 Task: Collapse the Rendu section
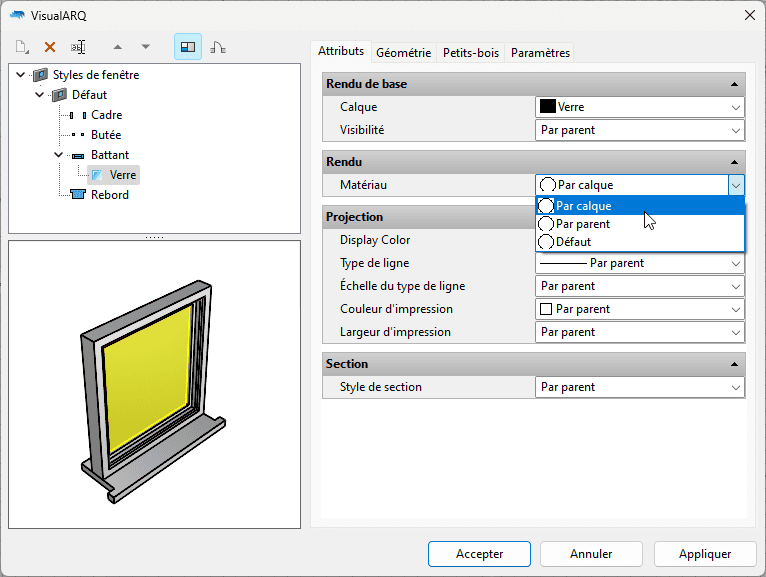point(734,162)
